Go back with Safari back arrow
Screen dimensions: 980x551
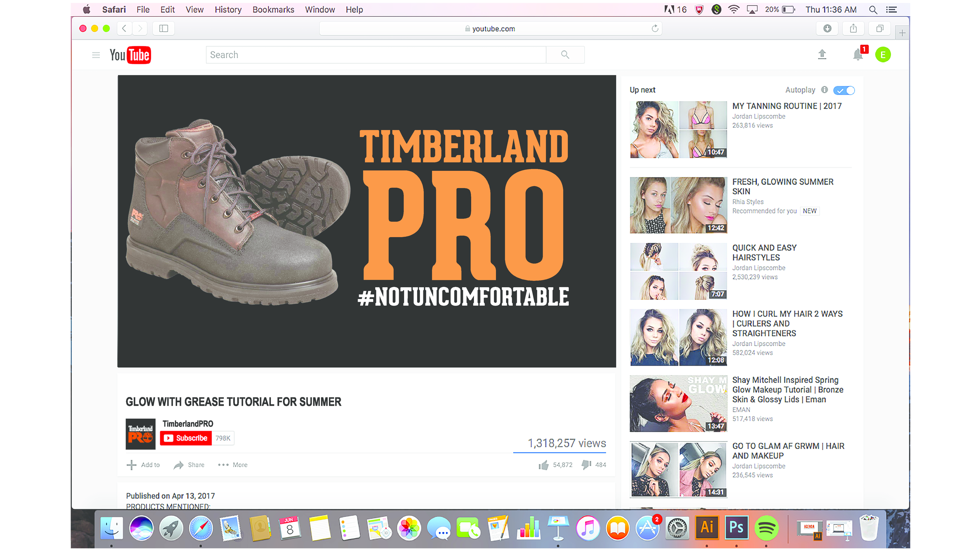click(x=124, y=28)
